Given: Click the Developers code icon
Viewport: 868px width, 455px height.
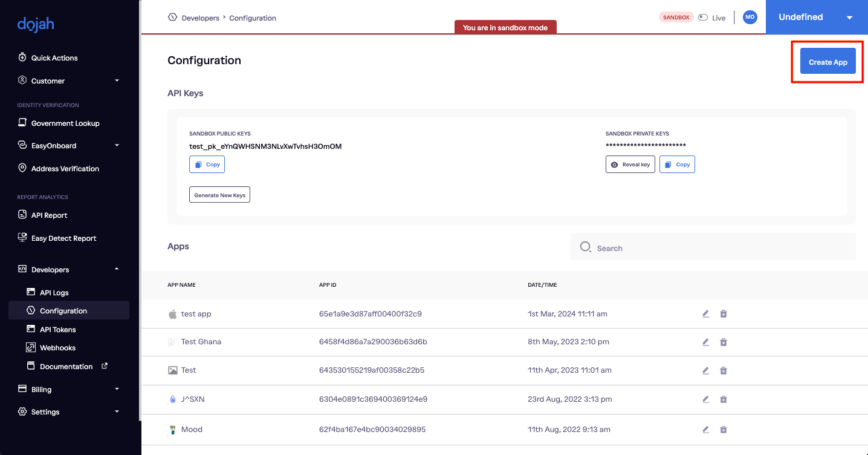Looking at the screenshot, I should (x=22, y=269).
